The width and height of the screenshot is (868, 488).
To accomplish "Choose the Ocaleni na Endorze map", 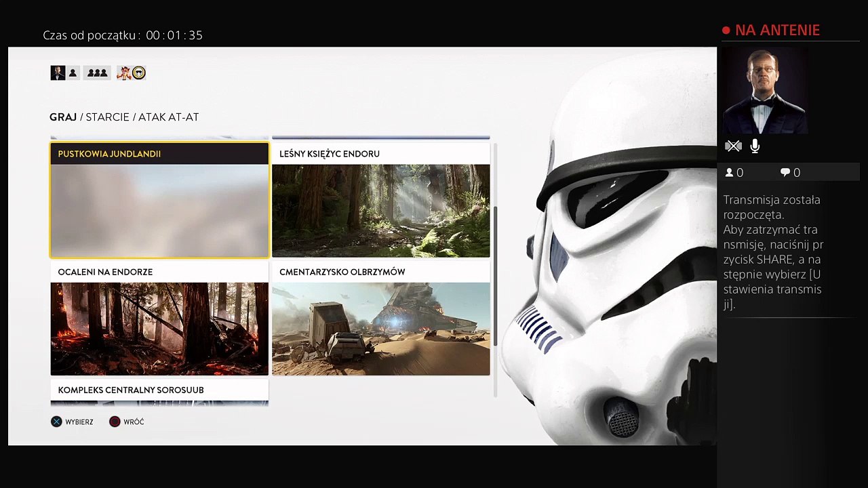I will pyautogui.click(x=159, y=318).
